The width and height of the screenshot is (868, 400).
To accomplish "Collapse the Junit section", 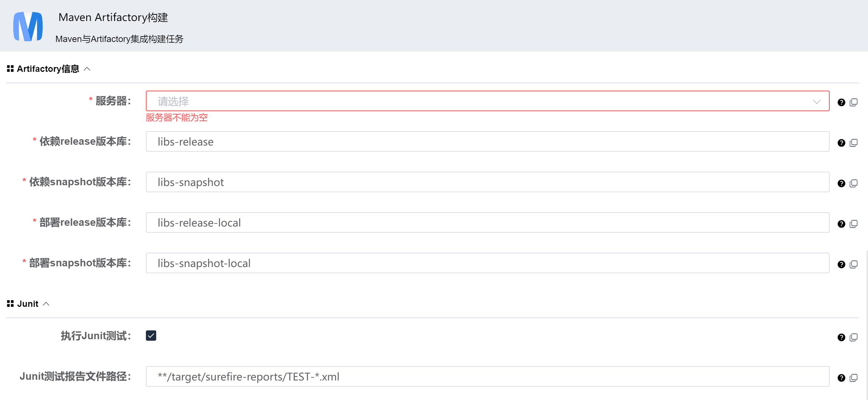I will coord(46,304).
